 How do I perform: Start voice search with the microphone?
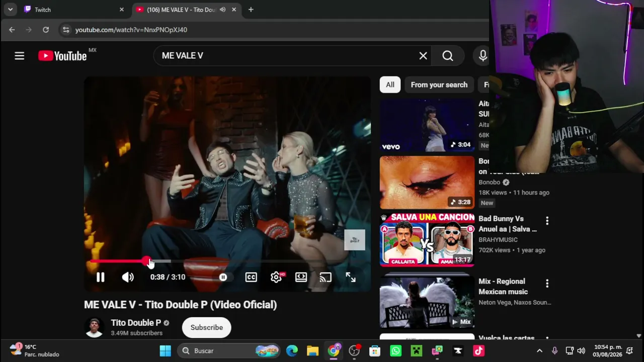[483, 56]
